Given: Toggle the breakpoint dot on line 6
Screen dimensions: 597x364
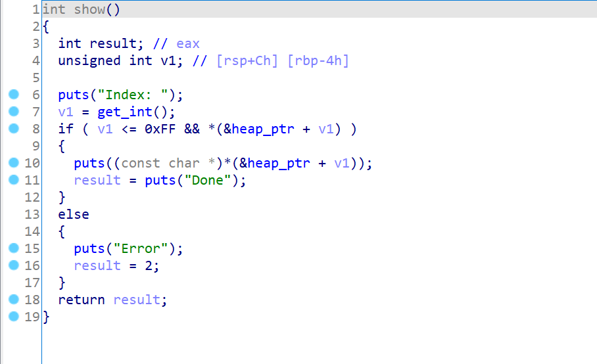Looking at the screenshot, I should (14, 95).
